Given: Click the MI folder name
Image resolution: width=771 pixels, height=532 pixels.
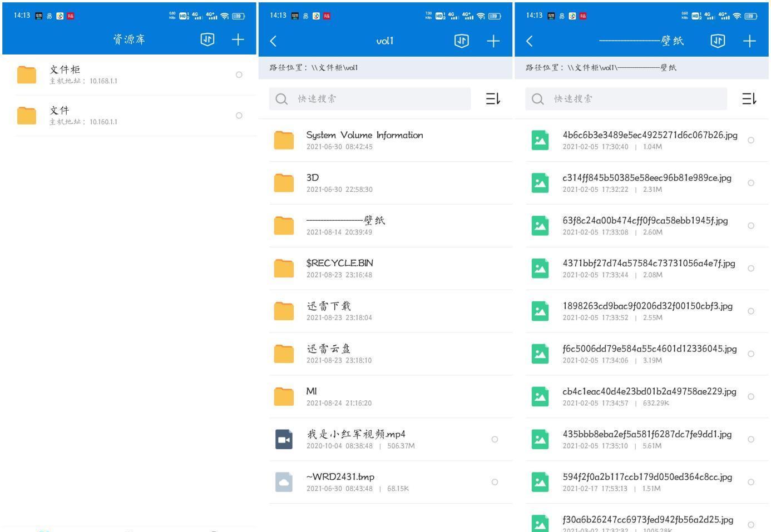Looking at the screenshot, I should 312,391.
